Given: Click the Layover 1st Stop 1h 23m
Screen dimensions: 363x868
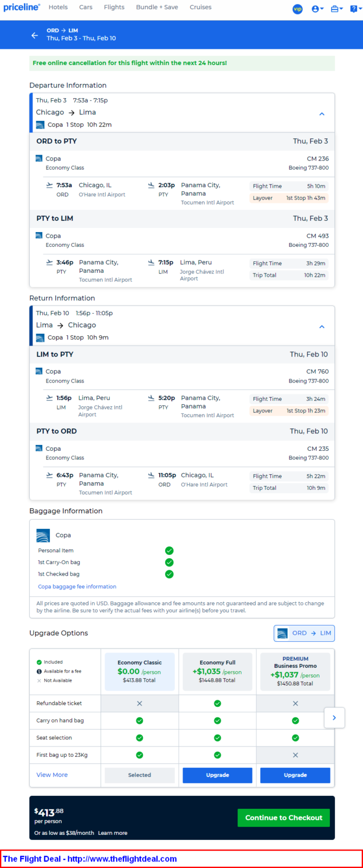Looking at the screenshot, I should (x=289, y=411).
